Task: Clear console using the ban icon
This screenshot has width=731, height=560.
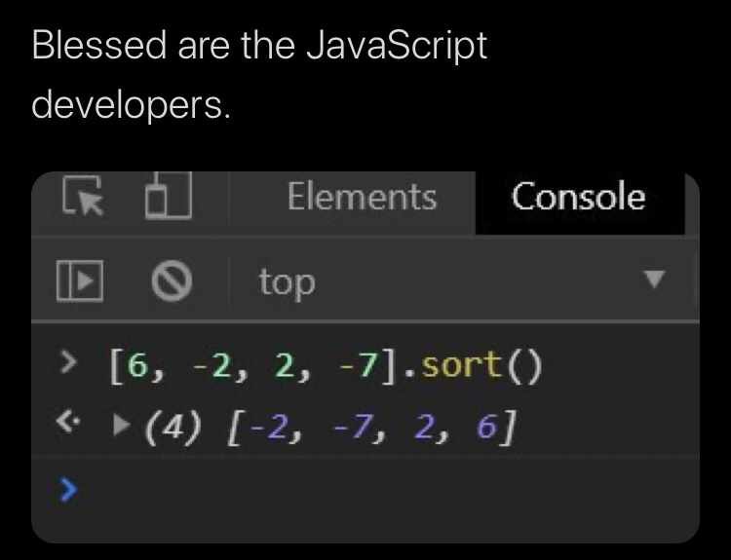Action: point(172,280)
